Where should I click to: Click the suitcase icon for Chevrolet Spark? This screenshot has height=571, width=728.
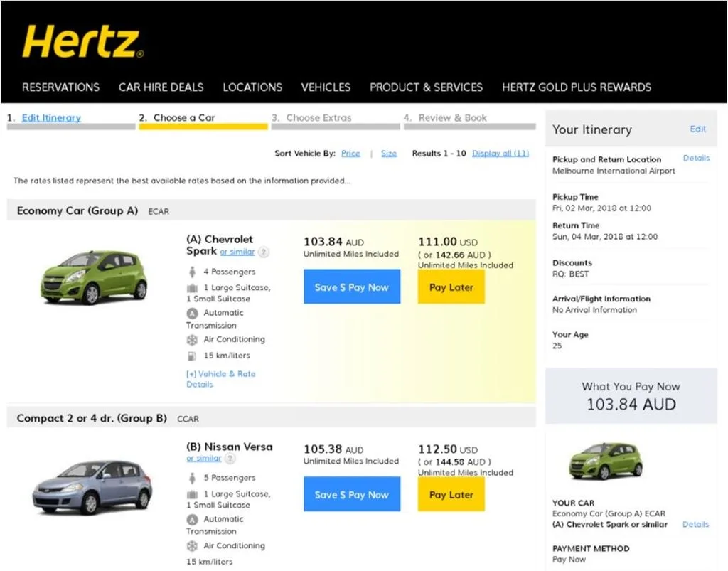pyautogui.click(x=192, y=288)
